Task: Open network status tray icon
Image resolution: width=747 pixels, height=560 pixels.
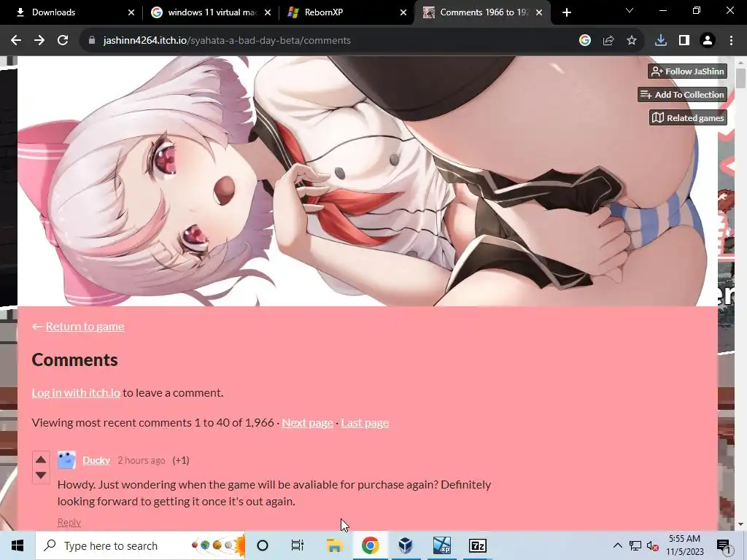Action: click(x=635, y=545)
